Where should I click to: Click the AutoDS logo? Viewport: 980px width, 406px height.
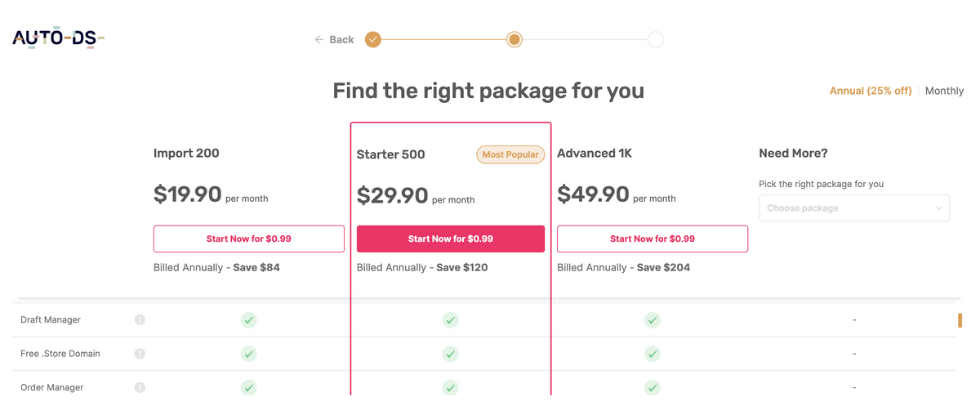point(58,38)
